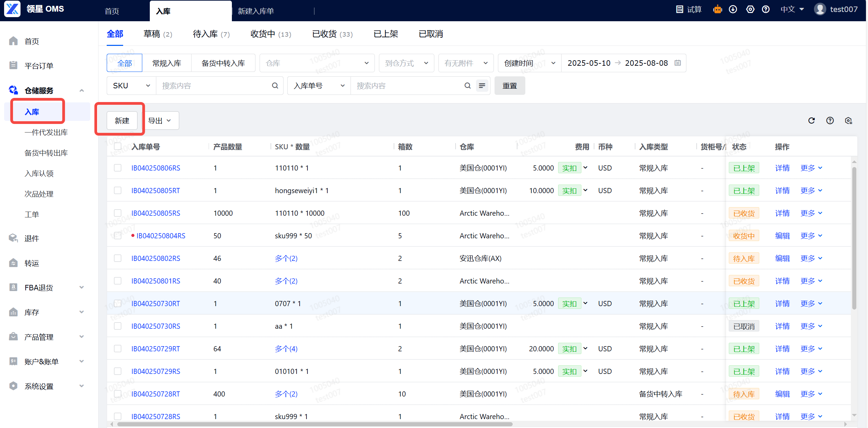Expand the 导出 export dropdown
The image size is (868, 428).
160,121
